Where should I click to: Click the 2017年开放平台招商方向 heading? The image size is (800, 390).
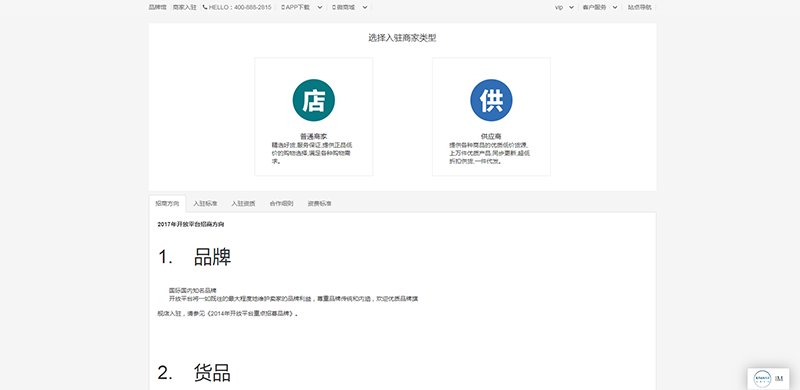(x=191, y=224)
